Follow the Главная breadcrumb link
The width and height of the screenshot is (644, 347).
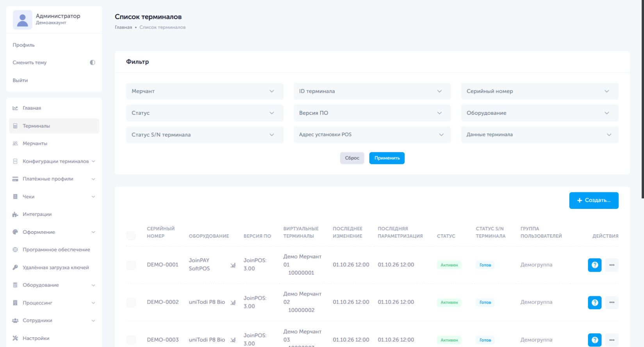pyautogui.click(x=123, y=27)
